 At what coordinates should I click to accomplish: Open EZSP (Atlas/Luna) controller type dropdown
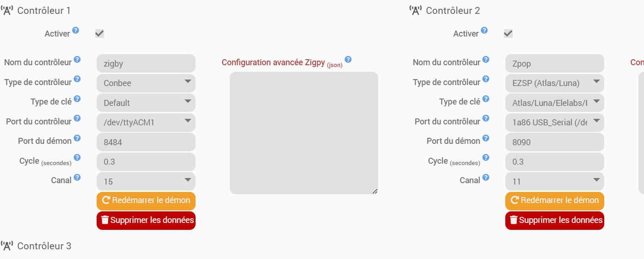click(x=554, y=83)
